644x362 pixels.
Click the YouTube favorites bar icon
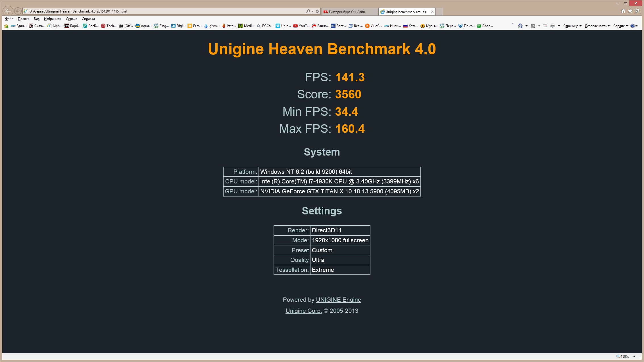pyautogui.click(x=295, y=26)
